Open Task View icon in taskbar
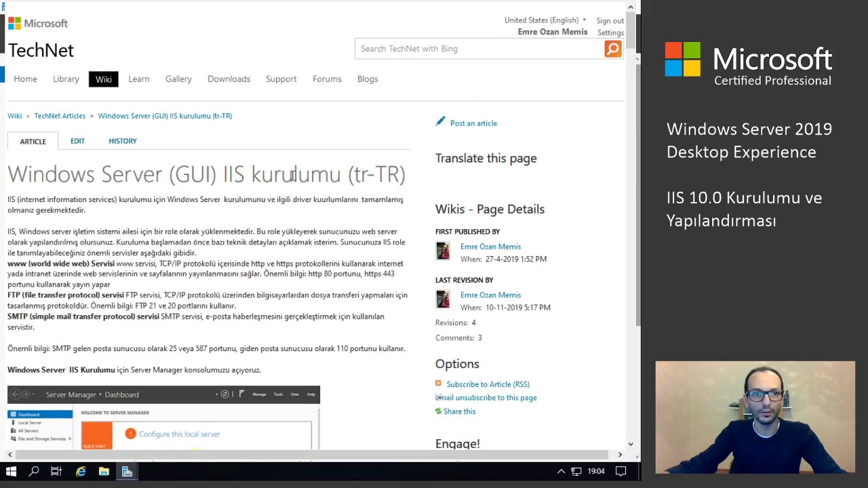This screenshot has width=868, height=488. [57, 471]
